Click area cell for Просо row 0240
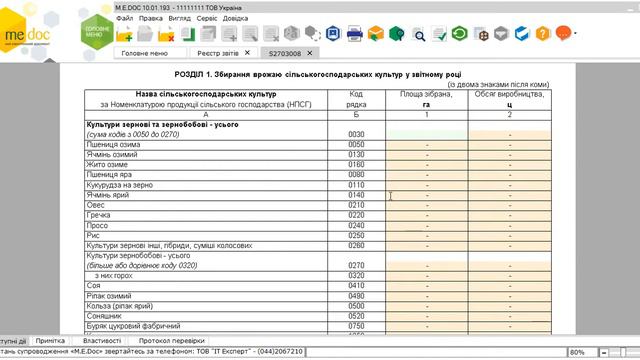Screen dimensions: 640x360 pos(427,226)
